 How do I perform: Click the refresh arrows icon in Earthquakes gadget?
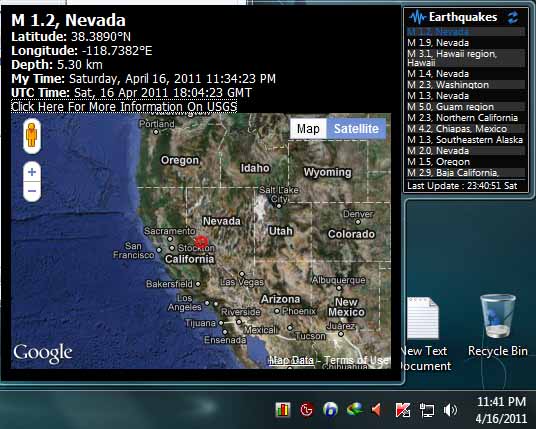[513, 17]
